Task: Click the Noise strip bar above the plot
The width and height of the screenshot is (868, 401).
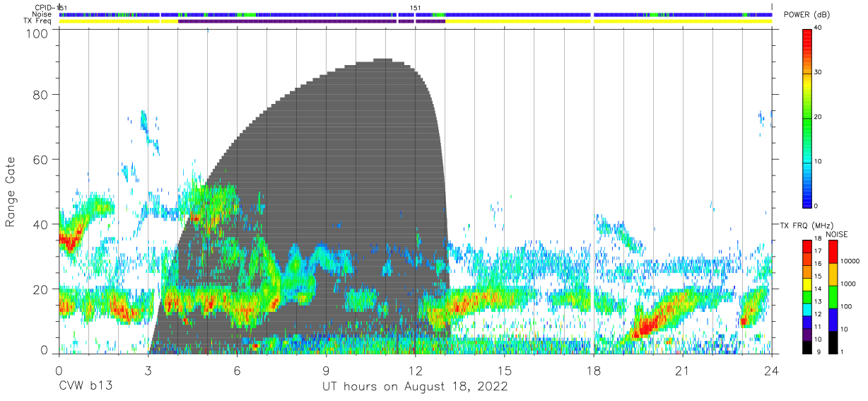Action: pos(416,14)
